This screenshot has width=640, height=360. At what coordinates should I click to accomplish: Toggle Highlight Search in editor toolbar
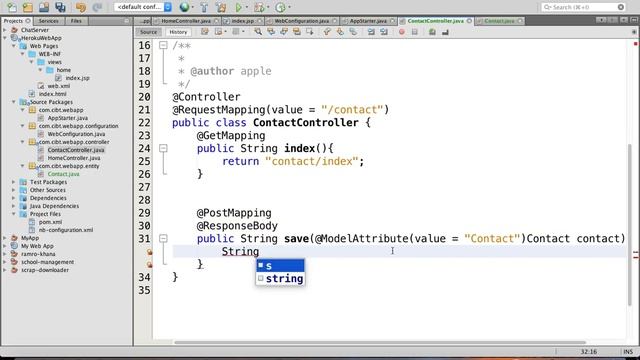pyautogui.click(x=297, y=32)
